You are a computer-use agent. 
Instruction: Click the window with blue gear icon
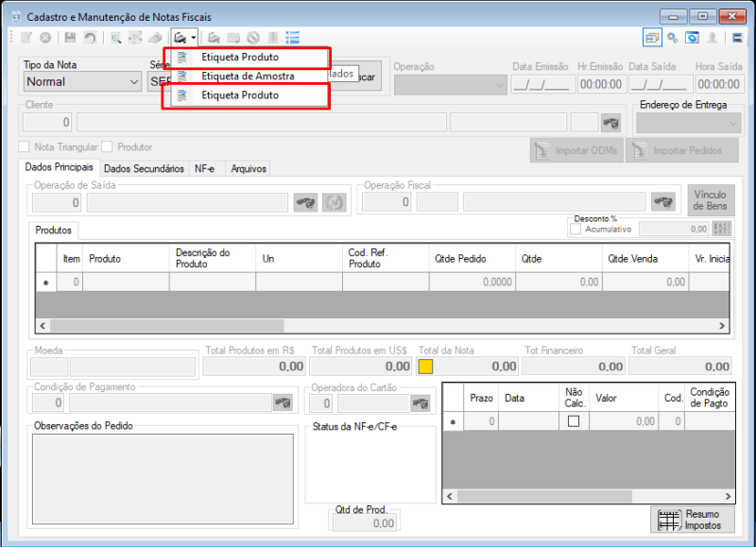point(693,38)
